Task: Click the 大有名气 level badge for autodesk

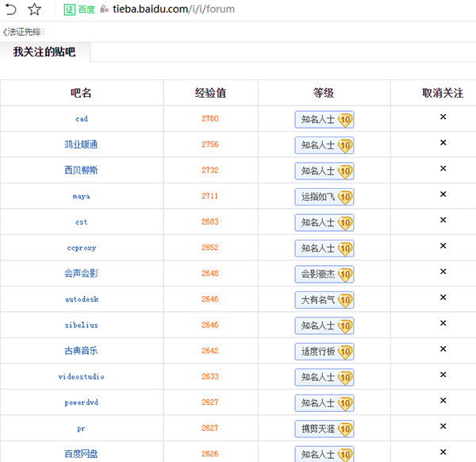Action: click(x=324, y=300)
